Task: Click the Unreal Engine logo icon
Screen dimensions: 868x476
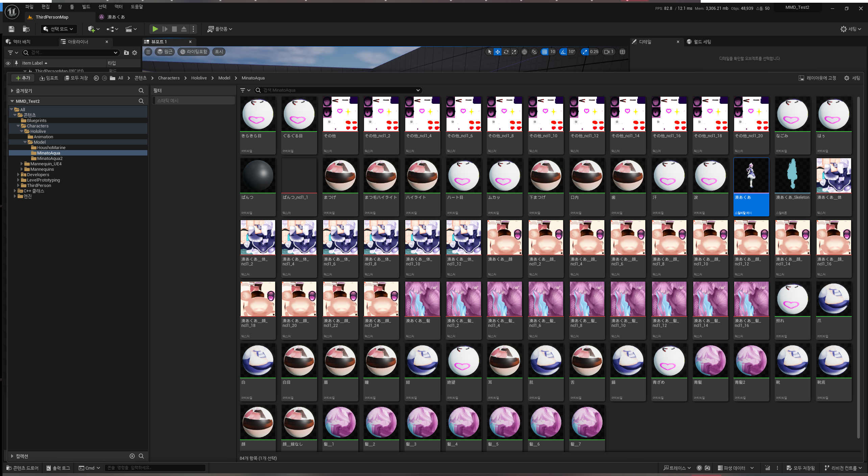Action: click(12, 12)
